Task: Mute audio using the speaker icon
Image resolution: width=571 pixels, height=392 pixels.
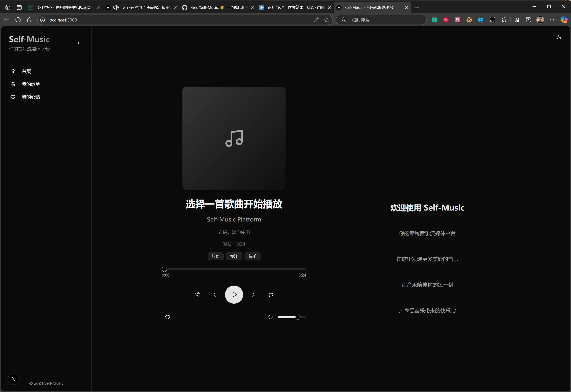Action: pyautogui.click(x=270, y=317)
